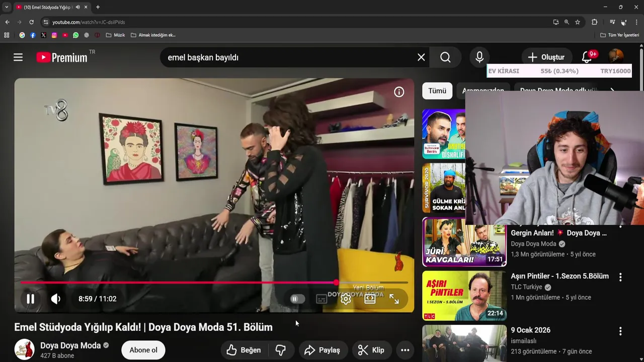Close the Emel Stüdyoda tab
The height and width of the screenshot is (362, 644).
(x=86, y=7)
